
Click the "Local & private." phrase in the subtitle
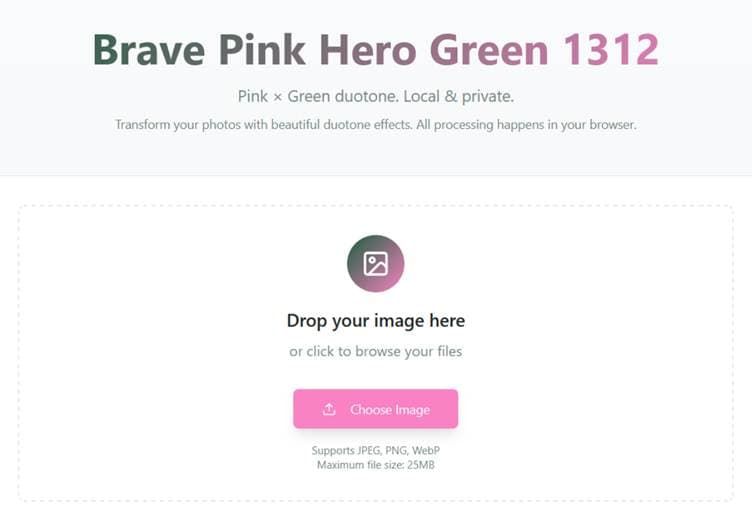[x=458, y=96]
